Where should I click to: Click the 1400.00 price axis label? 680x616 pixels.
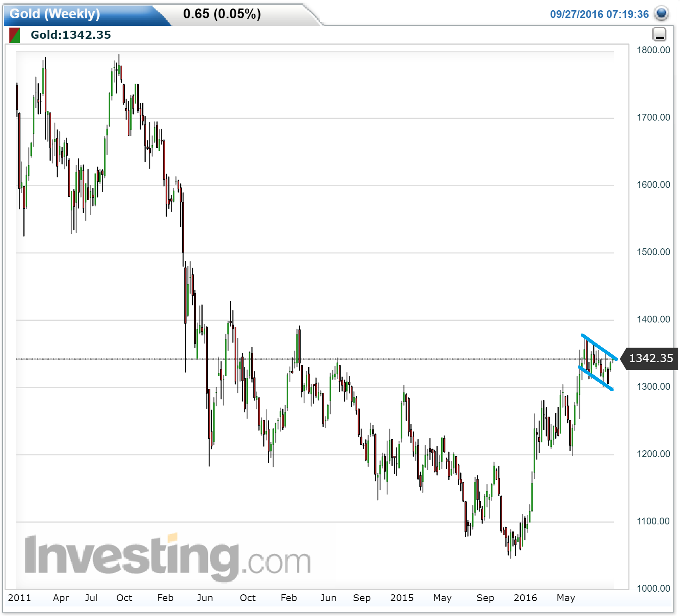[x=653, y=319]
